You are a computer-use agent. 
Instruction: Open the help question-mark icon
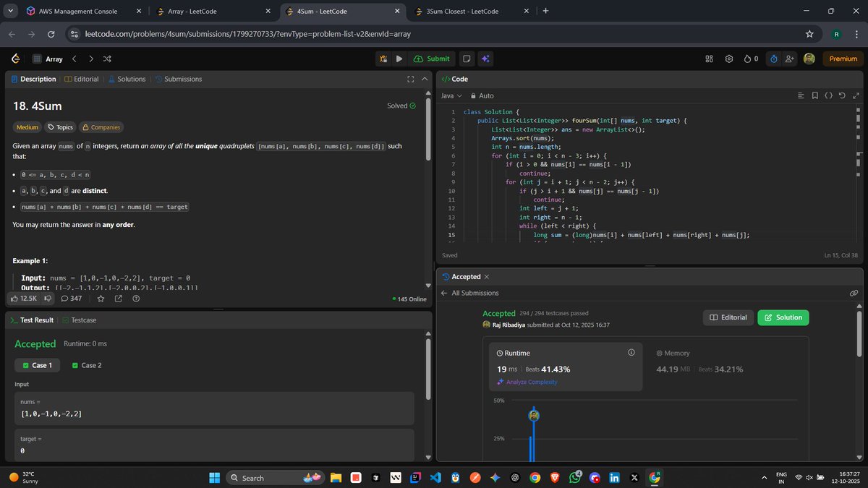[136, 298]
